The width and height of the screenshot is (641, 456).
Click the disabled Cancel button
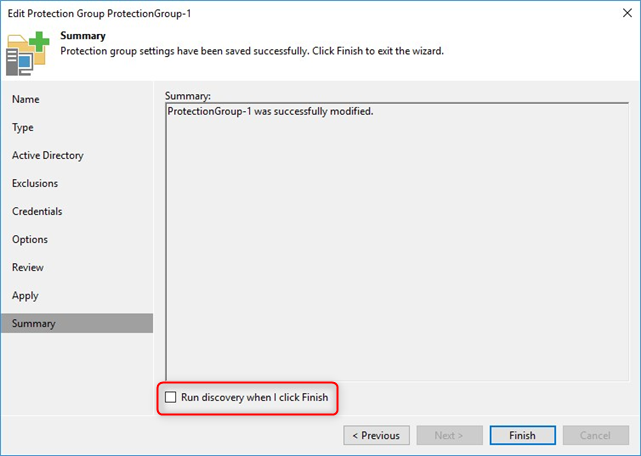click(x=596, y=436)
